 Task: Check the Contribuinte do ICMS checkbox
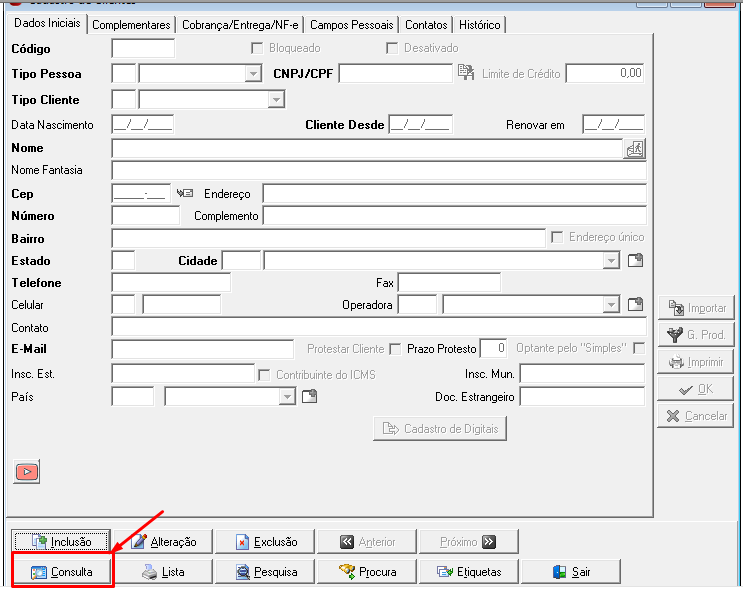tap(264, 375)
